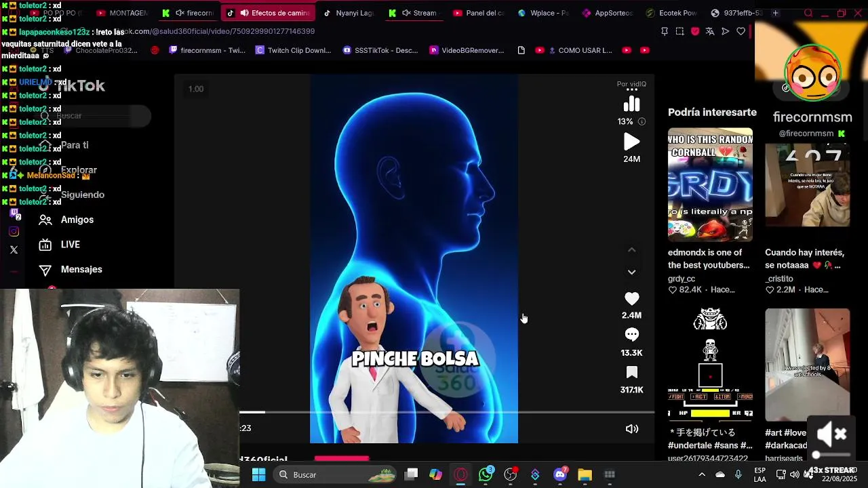The height and width of the screenshot is (488, 868).
Task: Open the SSSTikTok bookmark
Action: pos(380,50)
